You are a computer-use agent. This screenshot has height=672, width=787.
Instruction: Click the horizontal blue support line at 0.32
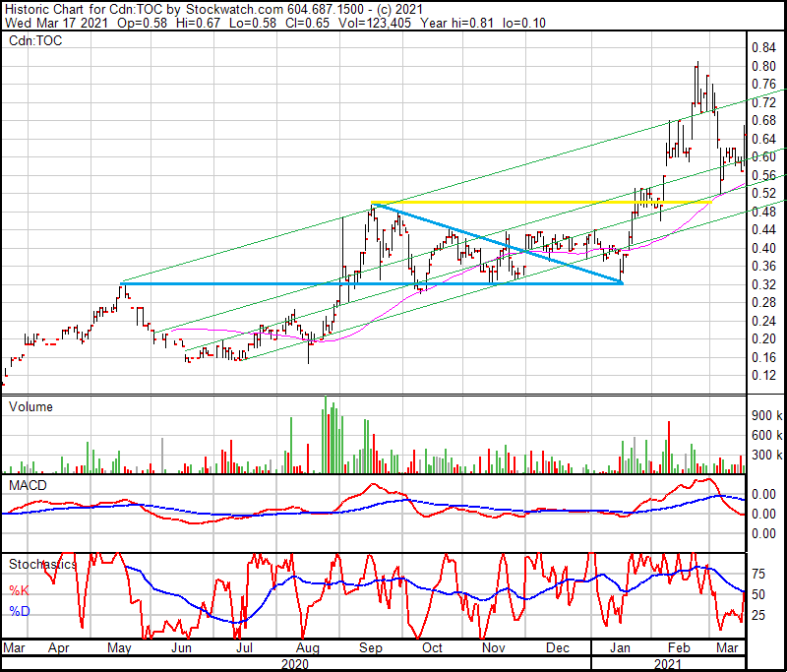[372, 284]
